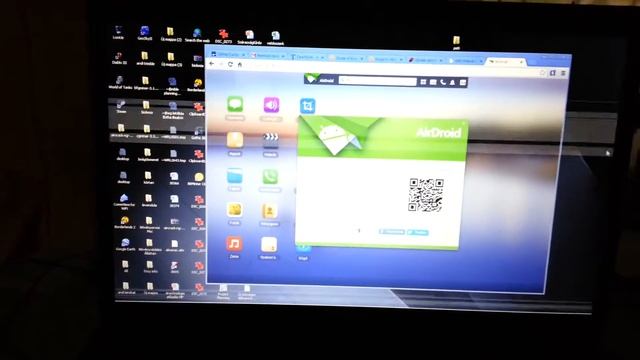The width and height of the screenshot is (640, 360).
Task: Go forward with the browser forward arrow
Action: point(221,64)
